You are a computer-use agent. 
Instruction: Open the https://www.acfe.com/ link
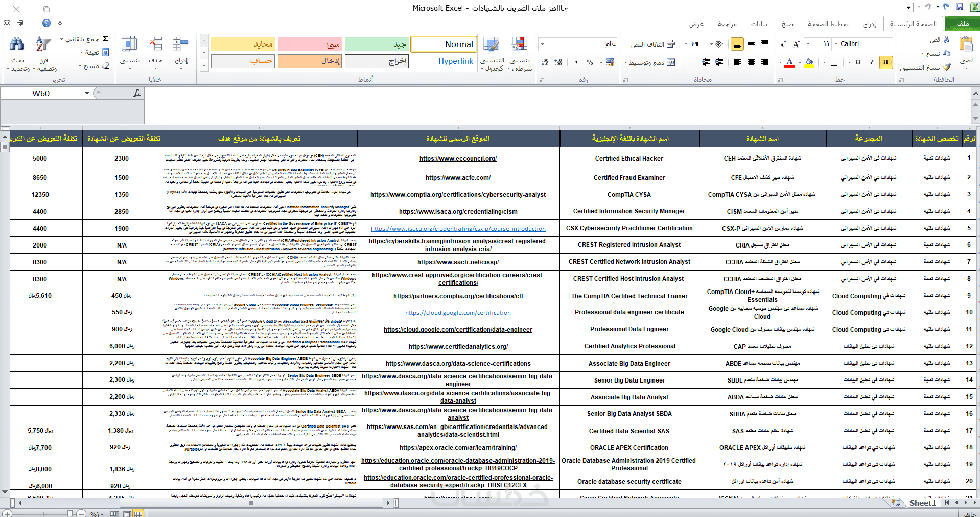458,178
